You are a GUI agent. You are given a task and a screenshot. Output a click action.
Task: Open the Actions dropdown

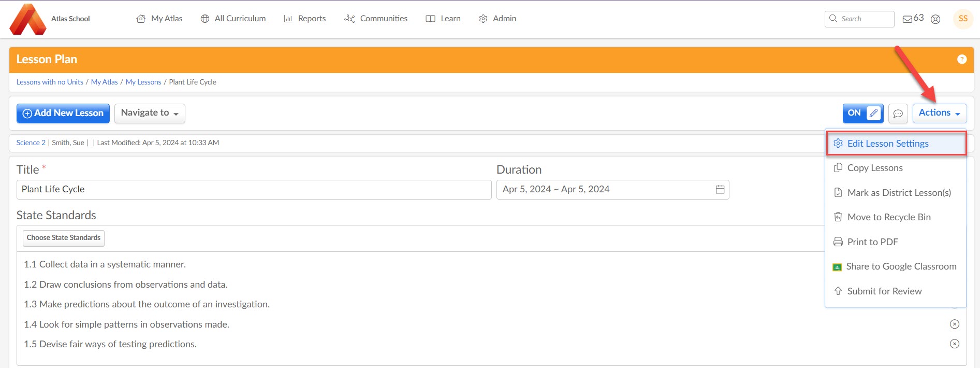tap(939, 113)
